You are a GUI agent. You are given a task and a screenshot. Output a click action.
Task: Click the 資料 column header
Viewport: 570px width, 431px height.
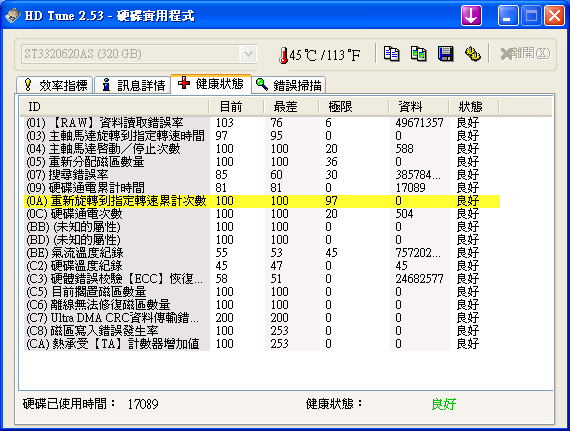418,106
